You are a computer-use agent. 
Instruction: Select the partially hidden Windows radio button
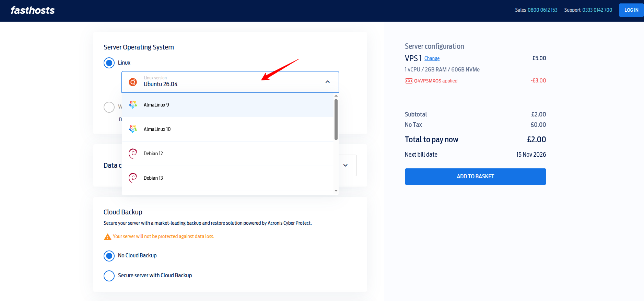coord(109,107)
